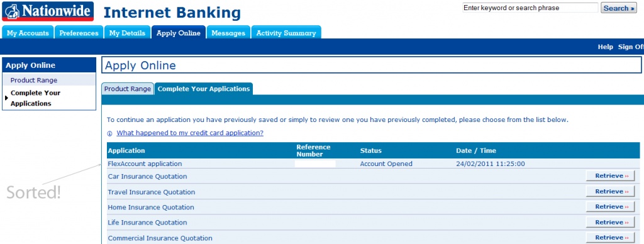Retrieve the Commercial Insurance Quotation

tap(610, 238)
